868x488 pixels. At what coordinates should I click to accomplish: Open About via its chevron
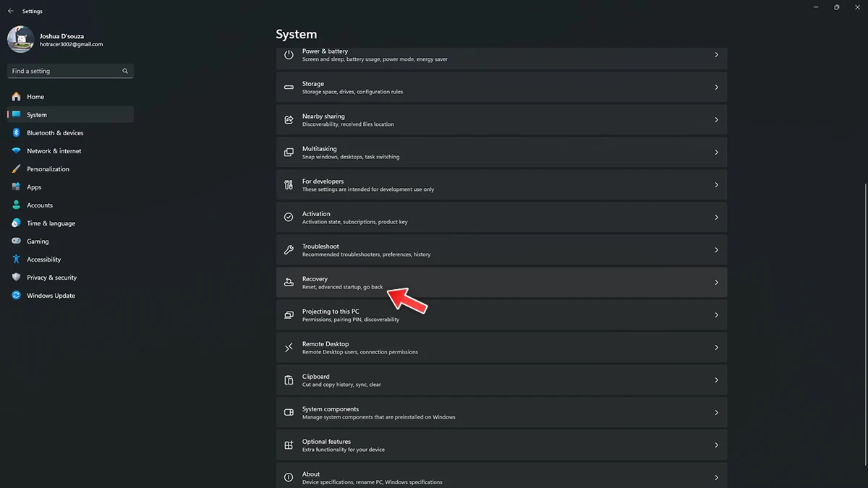pos(716,477)
